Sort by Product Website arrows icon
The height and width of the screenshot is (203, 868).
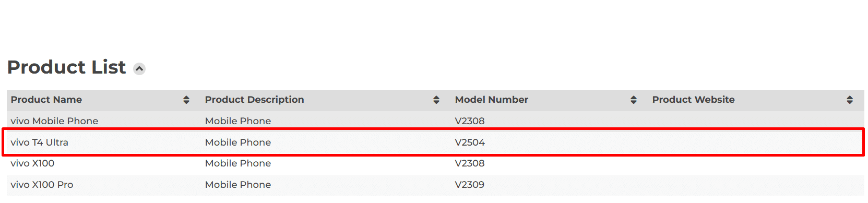pos(850,100)
